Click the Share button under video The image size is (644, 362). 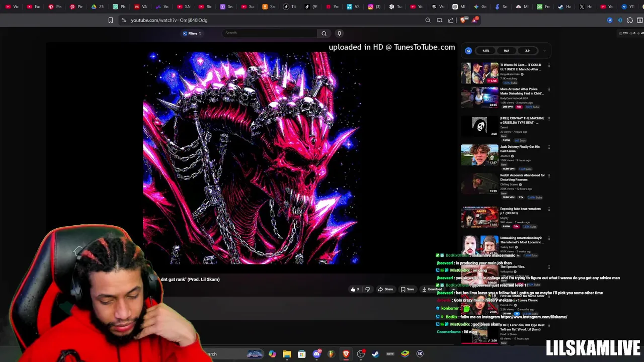point(385,289)
